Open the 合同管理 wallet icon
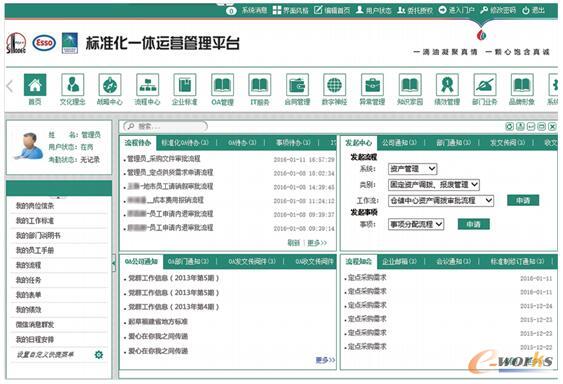563x384 pixels. (x=297, y=85)
